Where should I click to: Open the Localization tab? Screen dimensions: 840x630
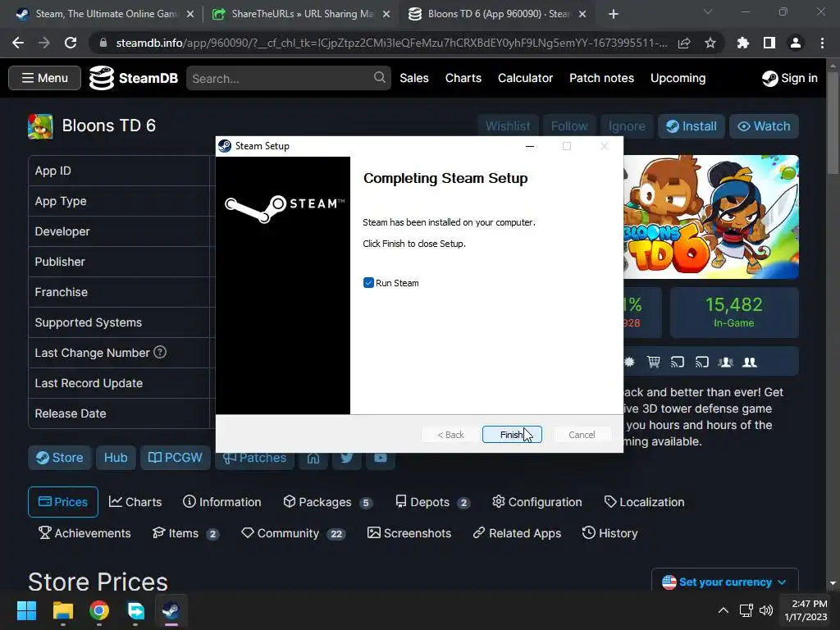click(x=644, y=502)
